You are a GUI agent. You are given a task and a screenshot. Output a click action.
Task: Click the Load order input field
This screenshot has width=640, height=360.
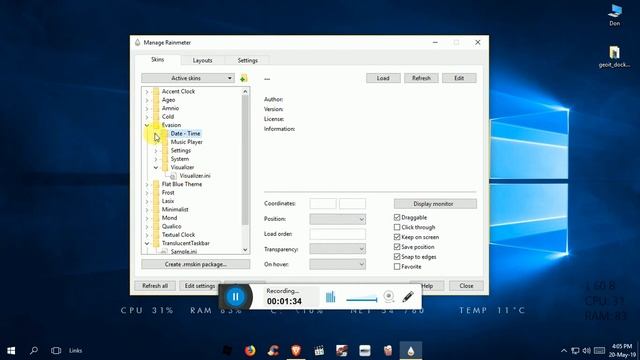pyautogui.click(x=338, y=234)
